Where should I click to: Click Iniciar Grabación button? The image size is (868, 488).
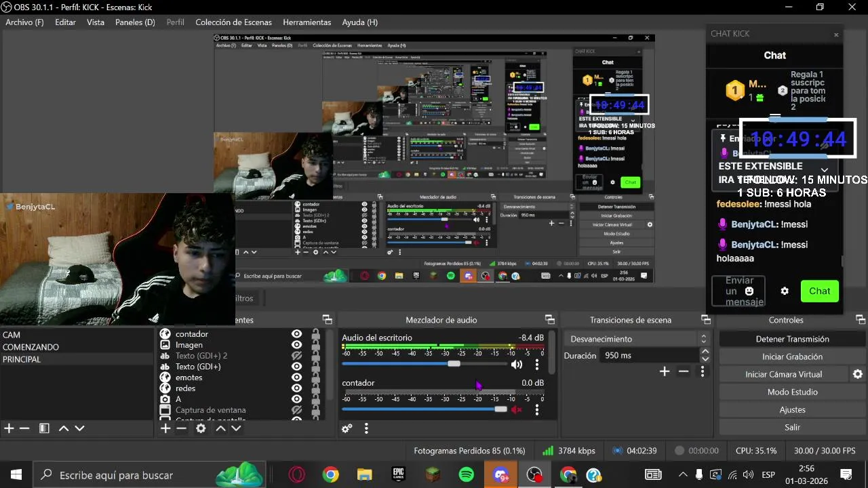[792, 357]
